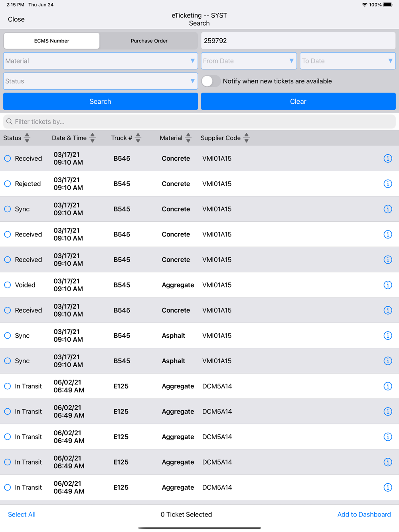Open the From Date picker
The height and width of the screenshot is (532, 399).
tap(249, 61)
